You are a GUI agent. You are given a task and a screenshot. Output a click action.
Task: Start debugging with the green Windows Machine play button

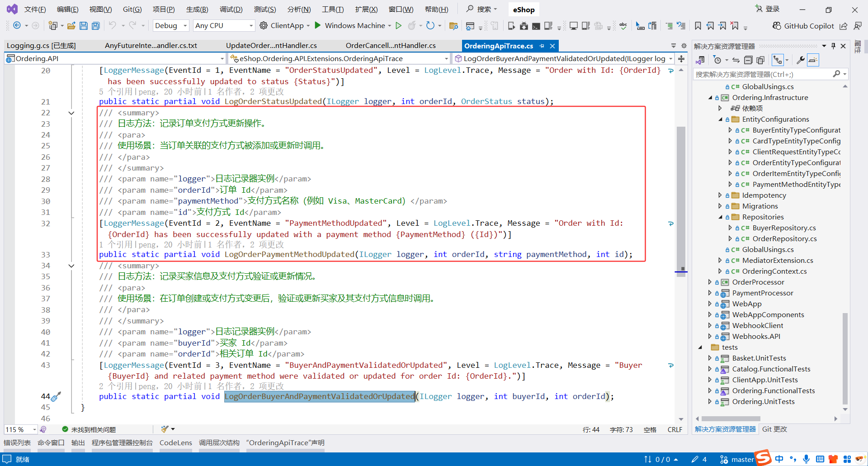point(318,25)
